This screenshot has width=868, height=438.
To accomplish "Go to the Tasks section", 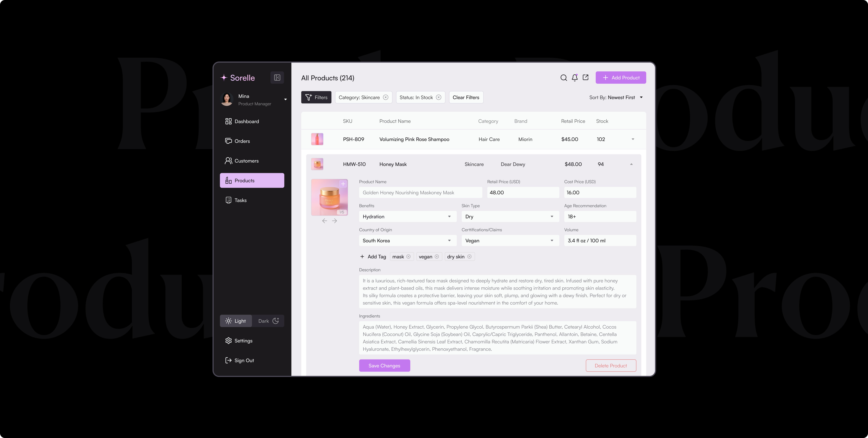I will (x=240, y=200).
